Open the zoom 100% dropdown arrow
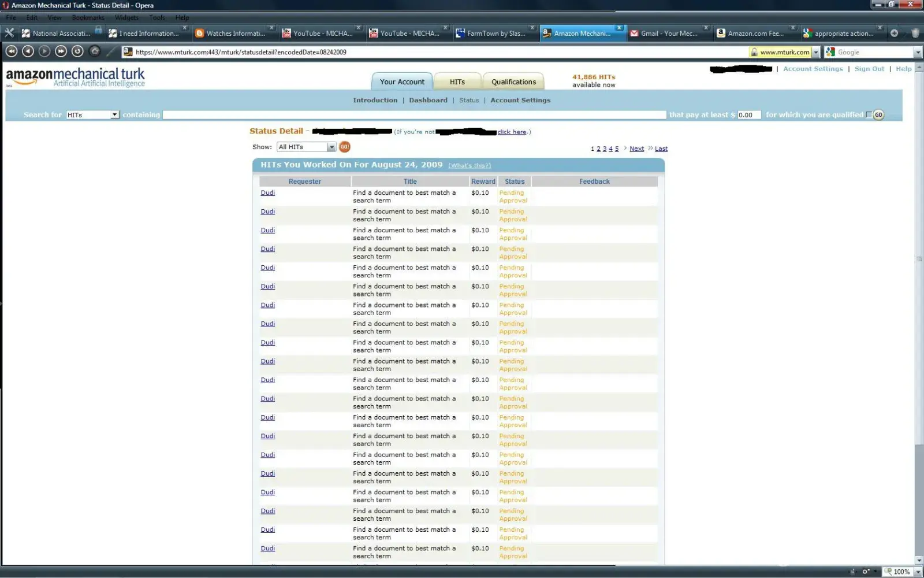Image resolution: width=924 pixels, height=578 pixels. pos(918,572)
